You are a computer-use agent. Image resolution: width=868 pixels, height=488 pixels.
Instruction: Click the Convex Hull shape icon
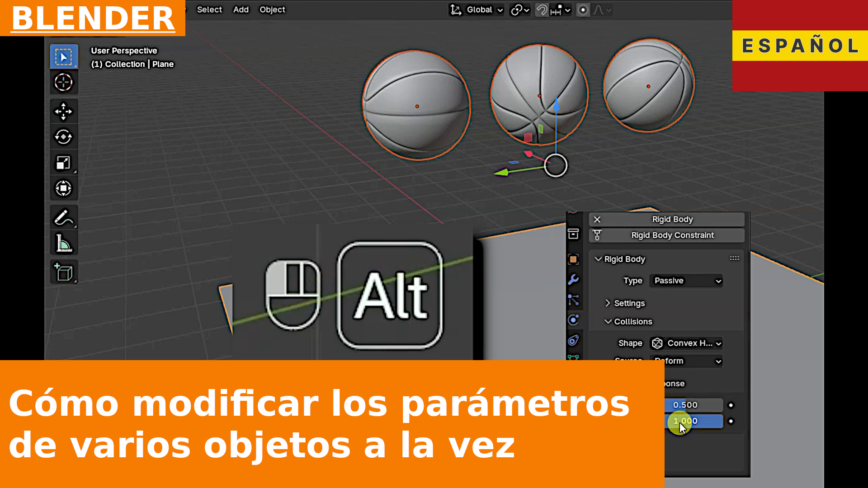click(x=657, y=343)
